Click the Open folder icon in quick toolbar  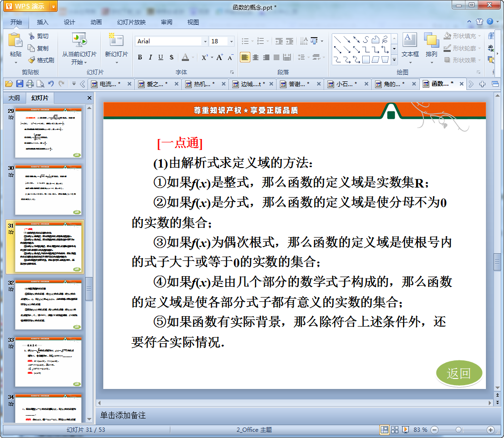tap(9, 84)
